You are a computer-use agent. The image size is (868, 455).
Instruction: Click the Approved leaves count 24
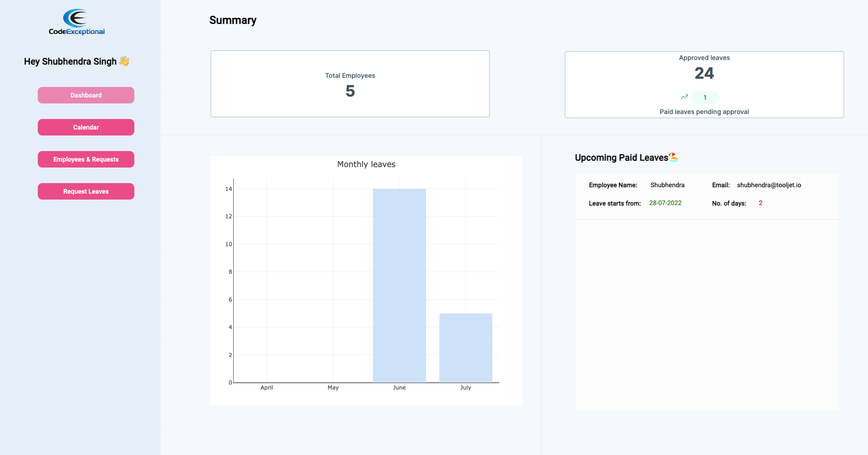[x=704, y=73]
